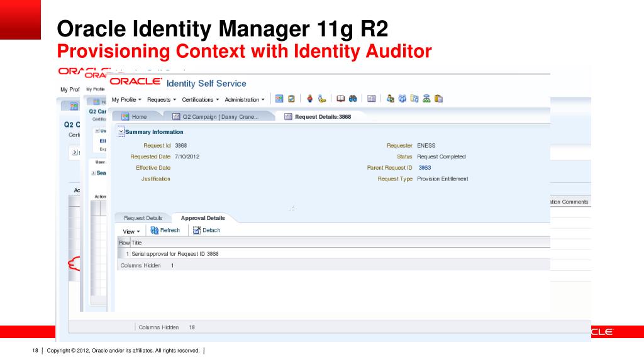
Task: Click the yellow clipboard toolbar icon
Action: [438, 99]
